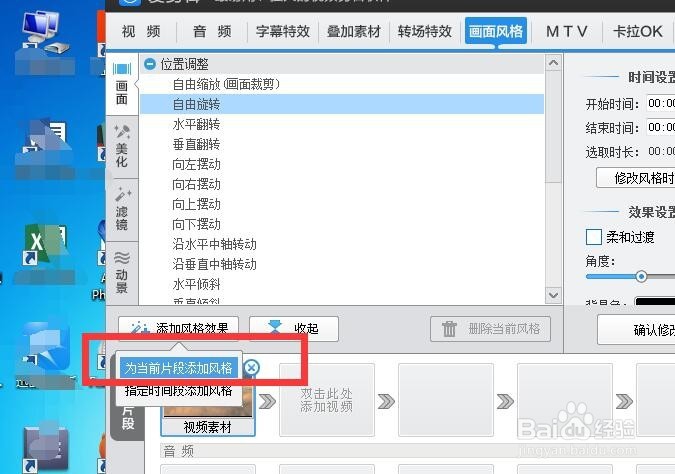Choose 为当前片段添加风格 from popup menu
Image resolution: width=675 pixels, height=474 pixels.
179,368
